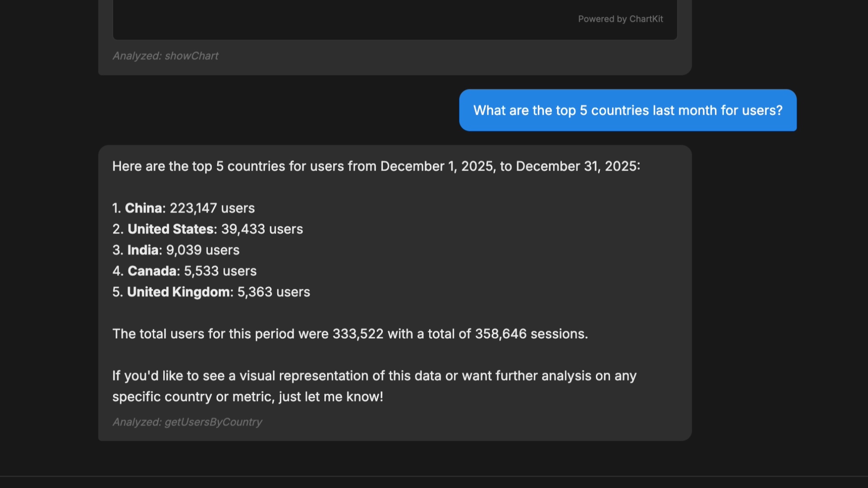
Task: Click the total users summary sentence
Action: tap(350, 334)
